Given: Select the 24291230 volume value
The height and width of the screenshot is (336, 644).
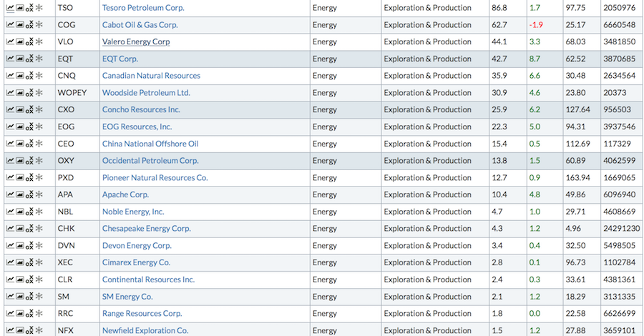Looking at the screenshot, I should coord(621,229).
